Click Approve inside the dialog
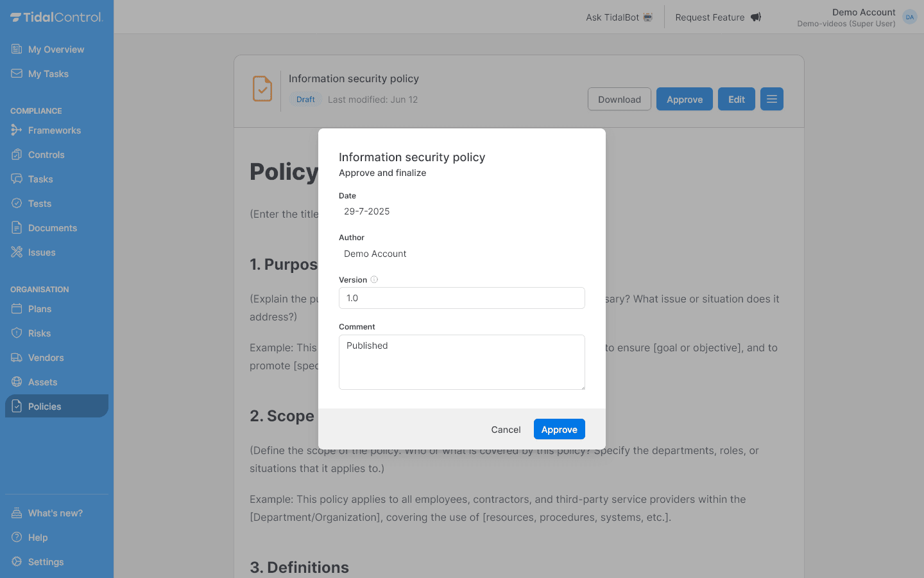This screenshot has height=578, width=924. pos(559,429)
